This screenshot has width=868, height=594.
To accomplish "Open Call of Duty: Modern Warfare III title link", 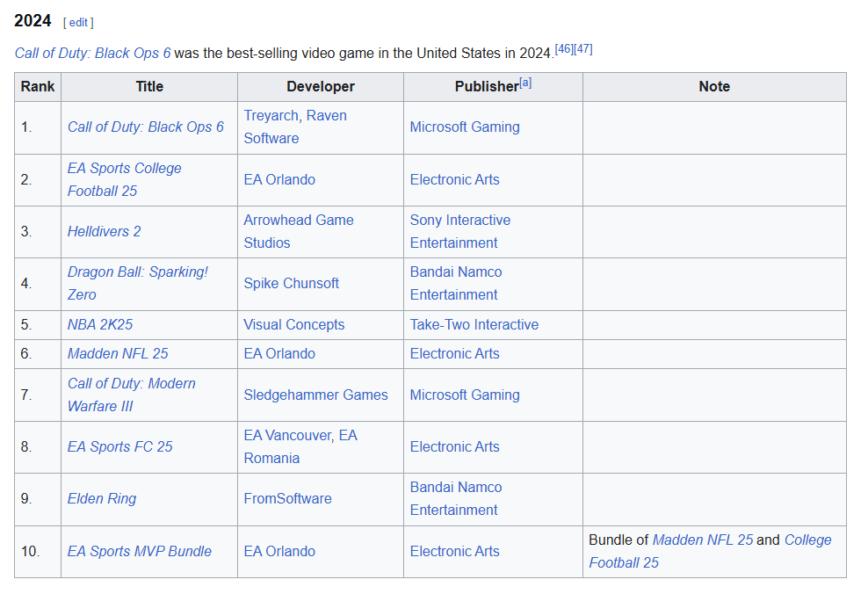I will pyautogui.click(x=131, y=395).
